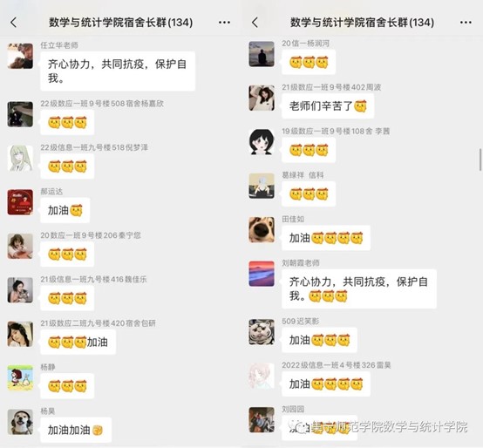Open 20信一杨润河 avatar
The image size is (483, 448).
262,54
